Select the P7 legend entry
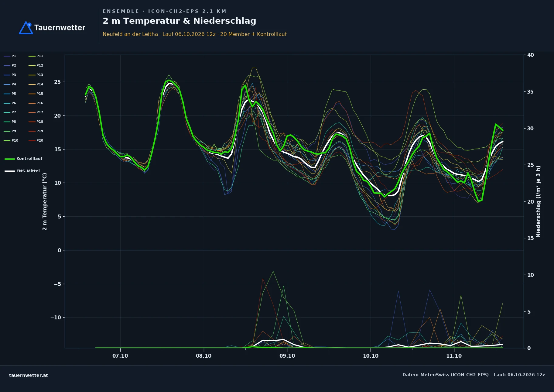The width and height of the screenshot is (554, 392). pos(10,112)
